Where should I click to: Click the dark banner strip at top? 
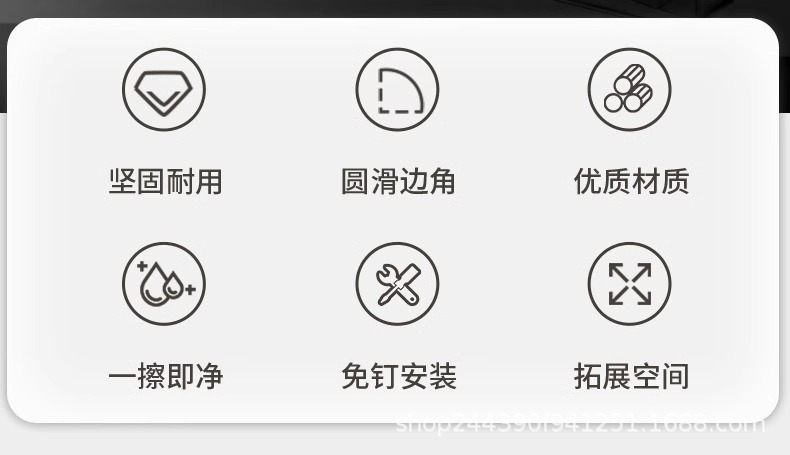(395, 8)
